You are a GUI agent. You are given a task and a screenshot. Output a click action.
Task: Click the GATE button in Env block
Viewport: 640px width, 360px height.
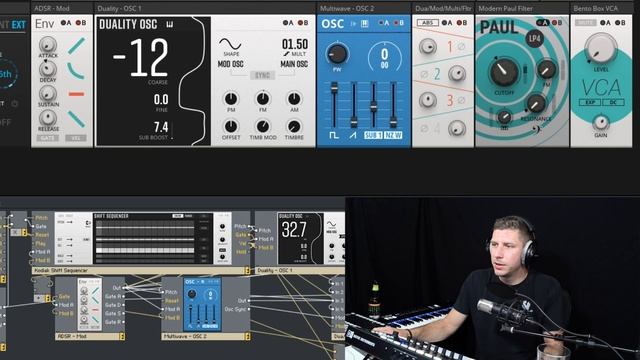point(47,138)
